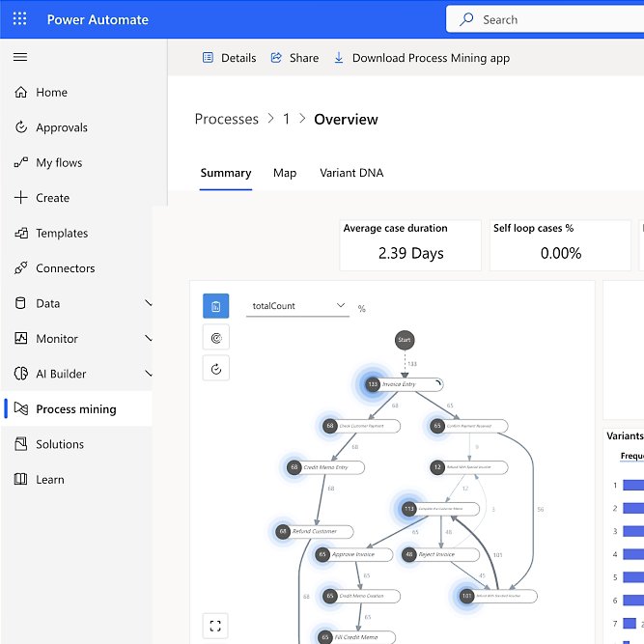Select the Fill Credit Memo node
The image size is (644, 644).
[356, 637]
